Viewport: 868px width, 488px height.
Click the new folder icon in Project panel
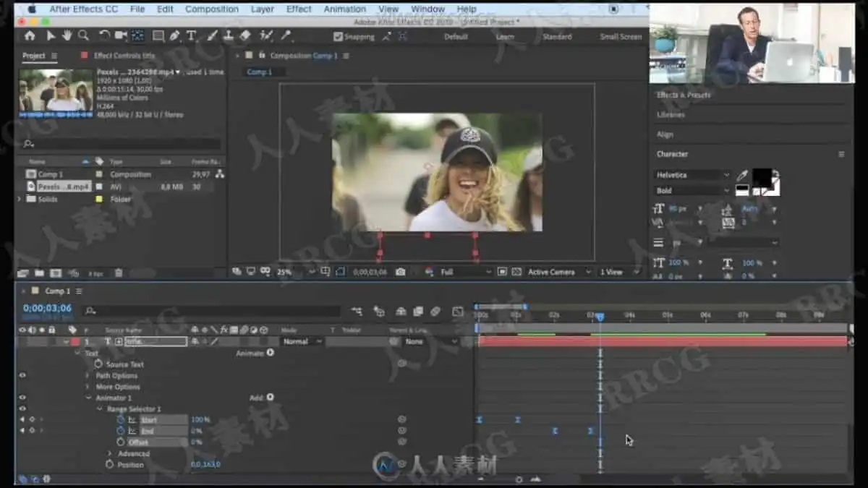pos(39,273)
